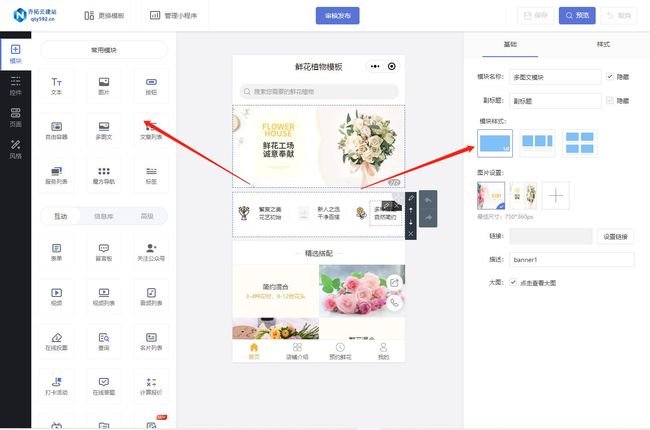The height and width of the screenshot is (430, 650).
Task: Open the 风格 (style) sidebar panel
Action: 15,149
